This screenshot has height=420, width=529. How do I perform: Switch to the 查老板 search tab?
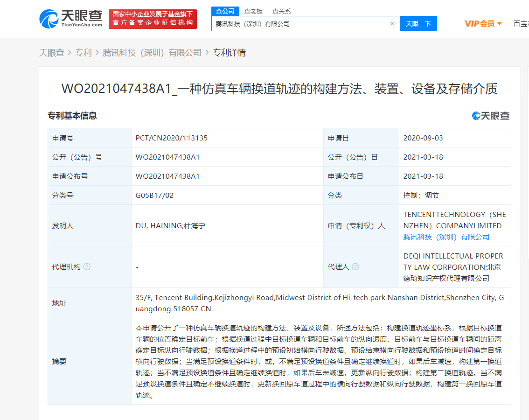[x=253, y=11]
